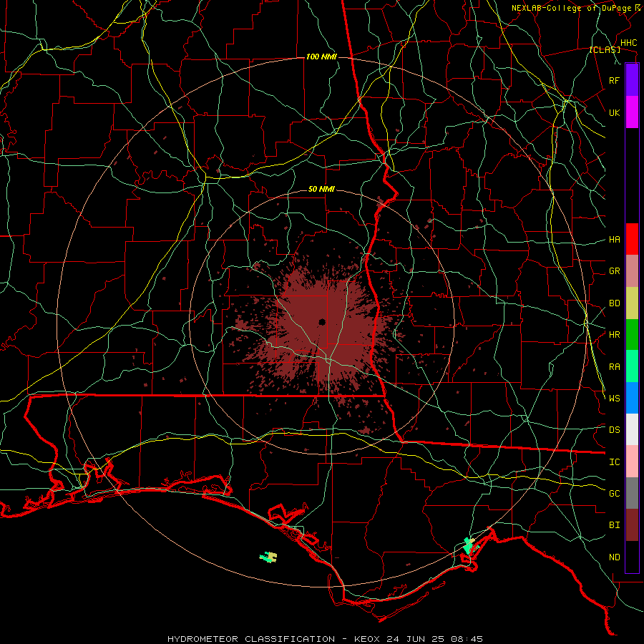The image size is (644, 644).
Task: Select the light pink IC legend swatch
Action: pos(632,462)
